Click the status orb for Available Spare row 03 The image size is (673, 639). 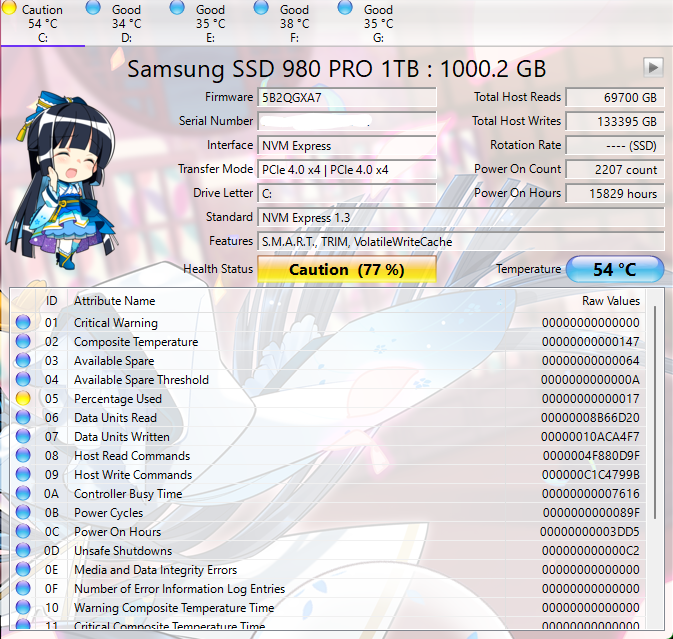click(x=23, y=360)
